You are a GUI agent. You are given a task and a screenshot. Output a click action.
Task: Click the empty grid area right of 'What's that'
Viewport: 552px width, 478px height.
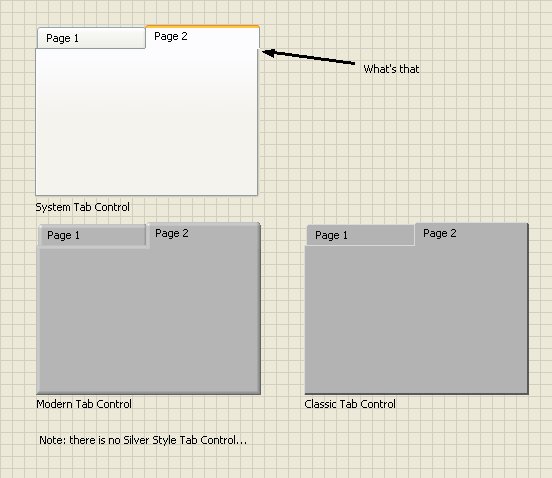(x=486, y=69)
